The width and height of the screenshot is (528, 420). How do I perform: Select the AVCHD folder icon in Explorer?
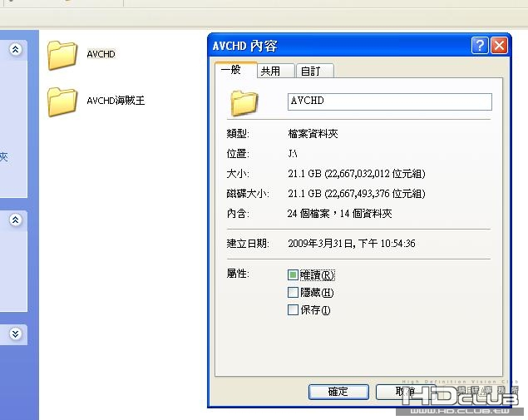[x=62, y=55]
